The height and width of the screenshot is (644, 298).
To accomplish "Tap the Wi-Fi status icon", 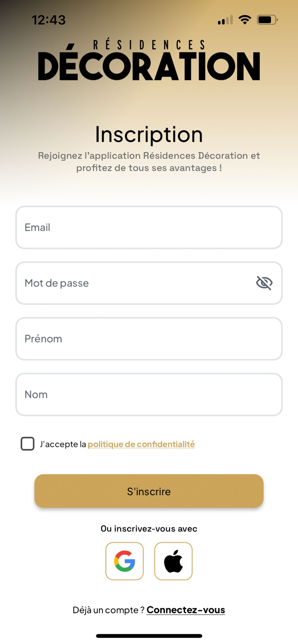I will pyautogui.click(x=245, y=20).
